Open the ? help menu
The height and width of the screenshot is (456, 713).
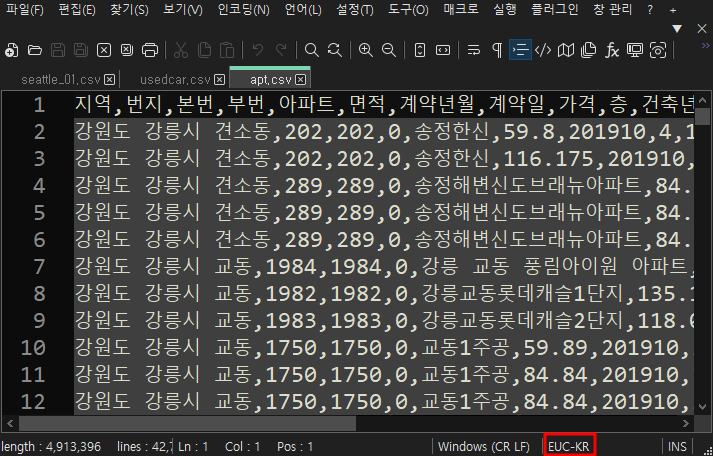650,10
